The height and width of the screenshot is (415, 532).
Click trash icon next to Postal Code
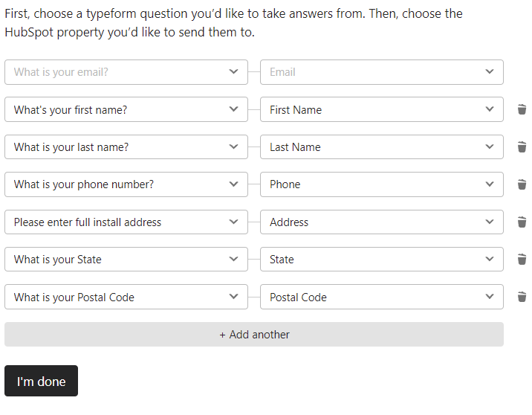coord(522,297)
